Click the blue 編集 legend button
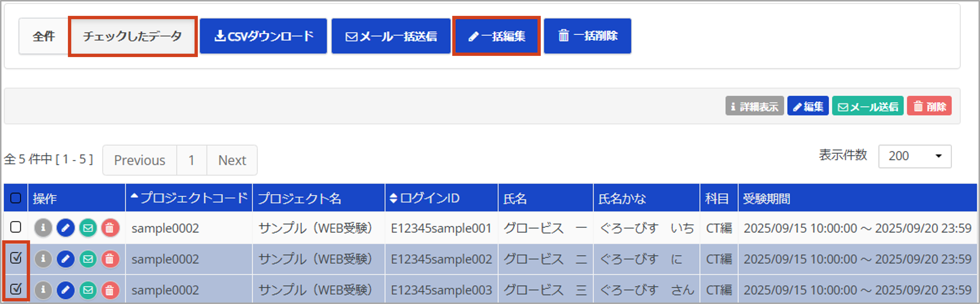This screenshot has width=980, height=304. (808, 106)
